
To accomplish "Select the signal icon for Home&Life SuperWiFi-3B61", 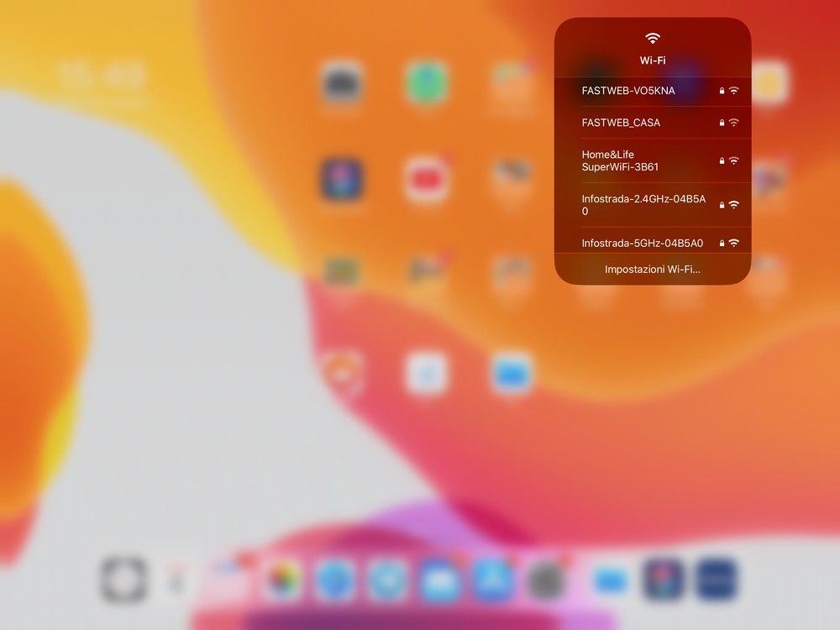I will (734, 160).
